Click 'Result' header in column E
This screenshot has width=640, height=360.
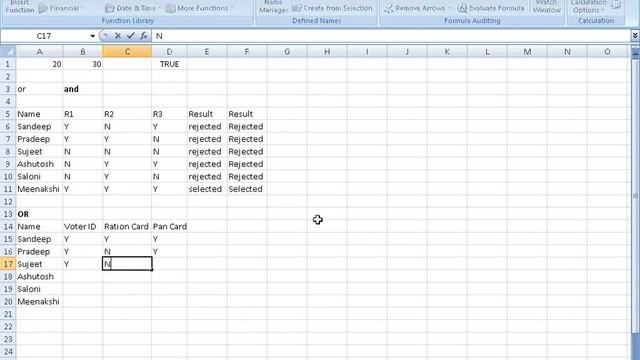207,114
